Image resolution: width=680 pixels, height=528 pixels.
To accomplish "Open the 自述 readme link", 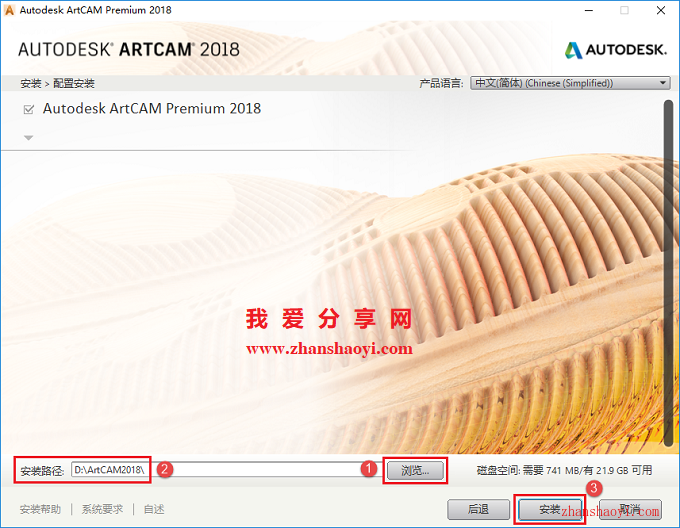I will click(154, 509).
